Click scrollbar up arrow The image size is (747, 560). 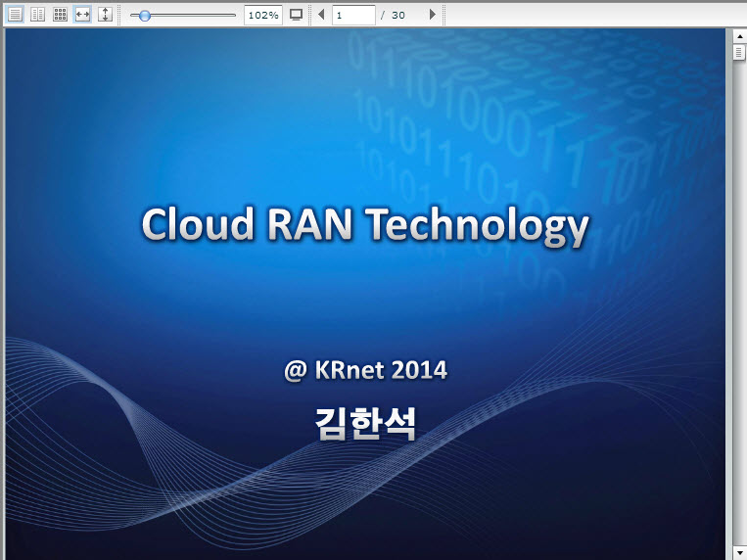(739, 36)
